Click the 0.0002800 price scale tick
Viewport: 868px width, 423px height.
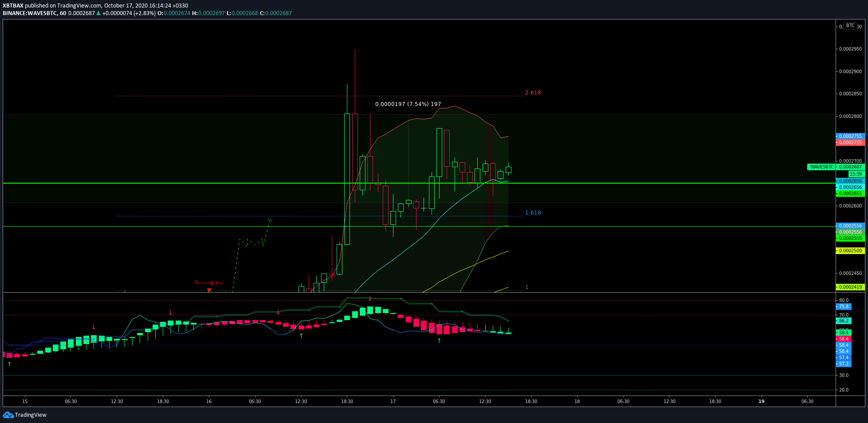coord(850,116)
